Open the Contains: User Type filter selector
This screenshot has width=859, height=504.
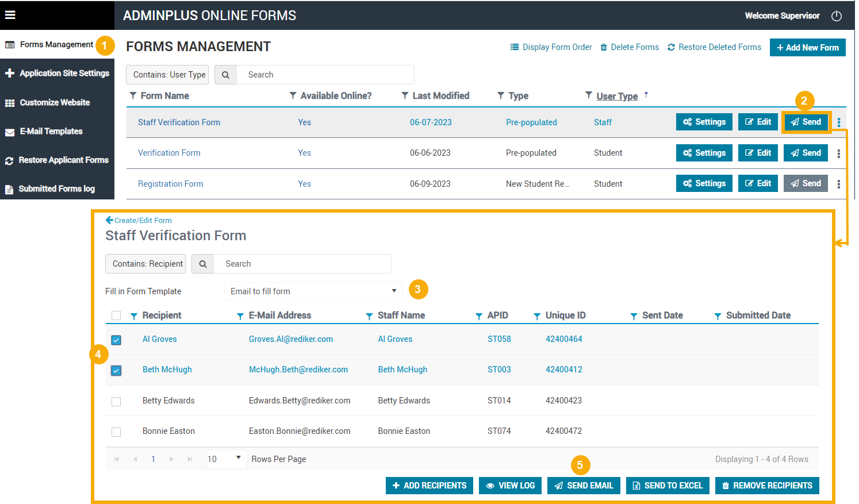[167, 75]
